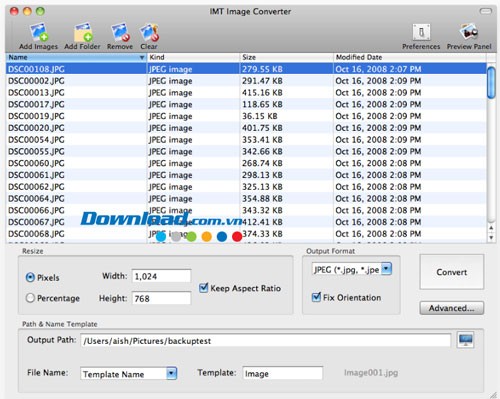The image size is (500, 399).
Task: Click the Convert button
Action: tap(452, 272)
